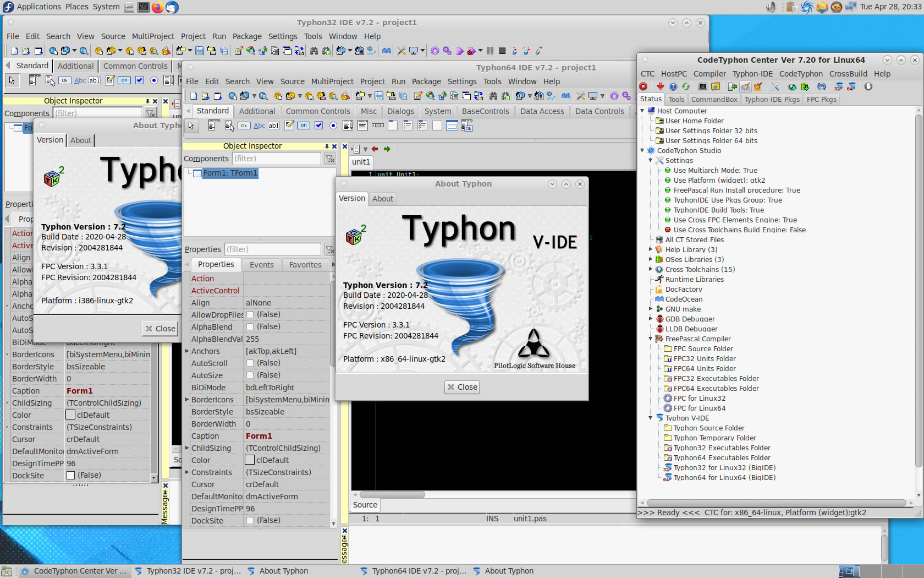Click the Typhon64 editor horizontal scrollbar thumb
The width and height of the screenshot is (924, 578).
coord(392,494)
